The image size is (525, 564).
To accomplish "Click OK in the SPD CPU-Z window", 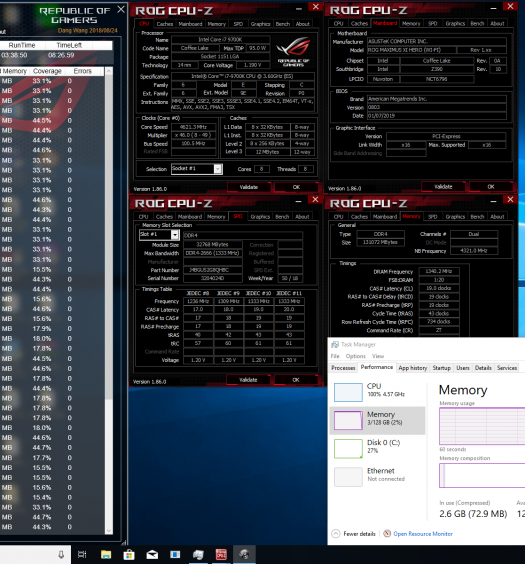I will pyautogui.click(x=296, y=380).
